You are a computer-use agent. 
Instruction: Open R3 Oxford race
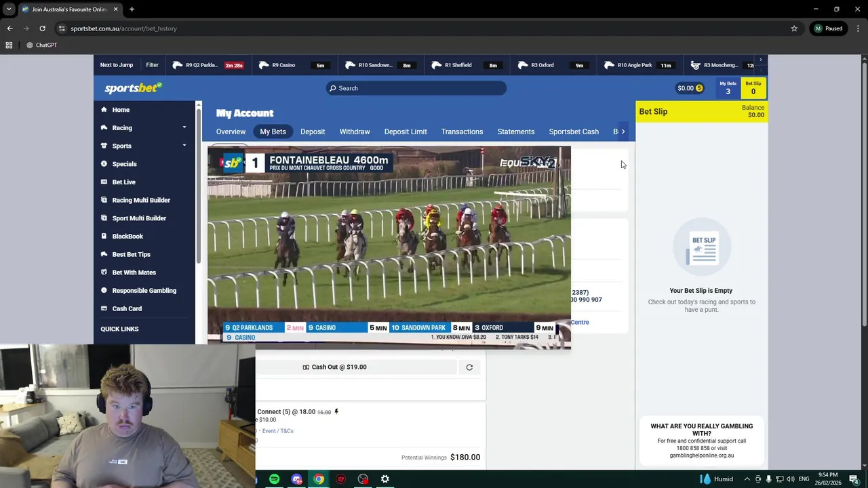coord(553,65)
